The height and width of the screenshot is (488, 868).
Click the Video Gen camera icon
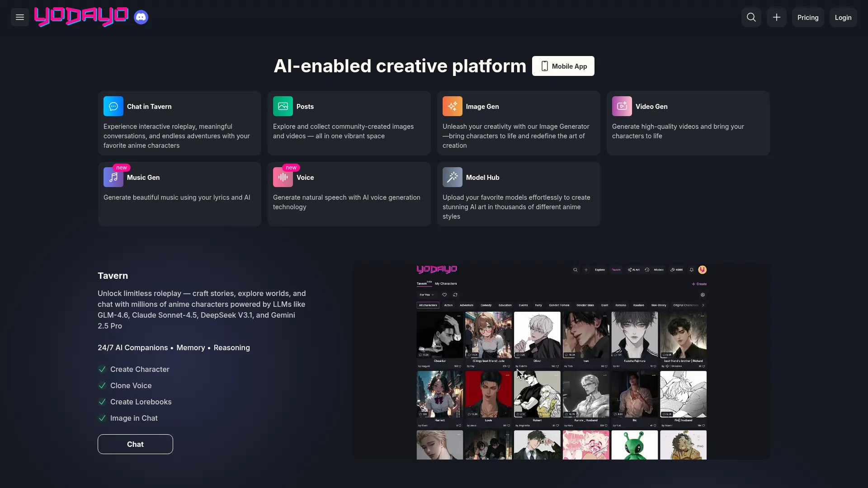click(622, 106)
